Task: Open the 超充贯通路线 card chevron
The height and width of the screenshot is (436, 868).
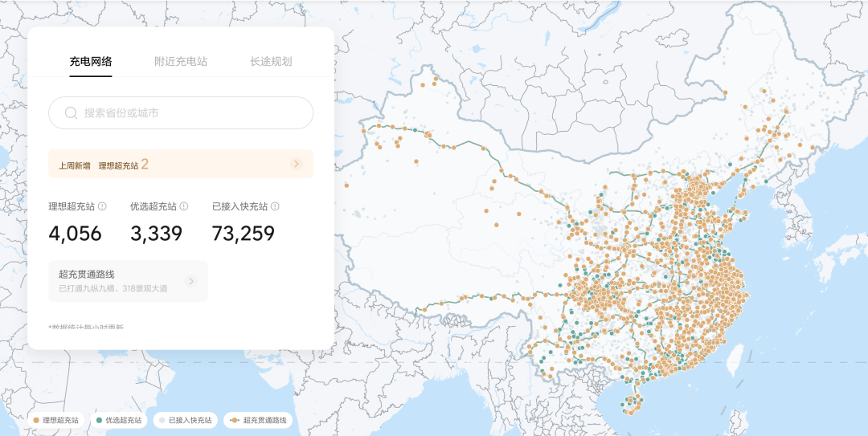Action: pyautogui.click(x=190, y=281)
